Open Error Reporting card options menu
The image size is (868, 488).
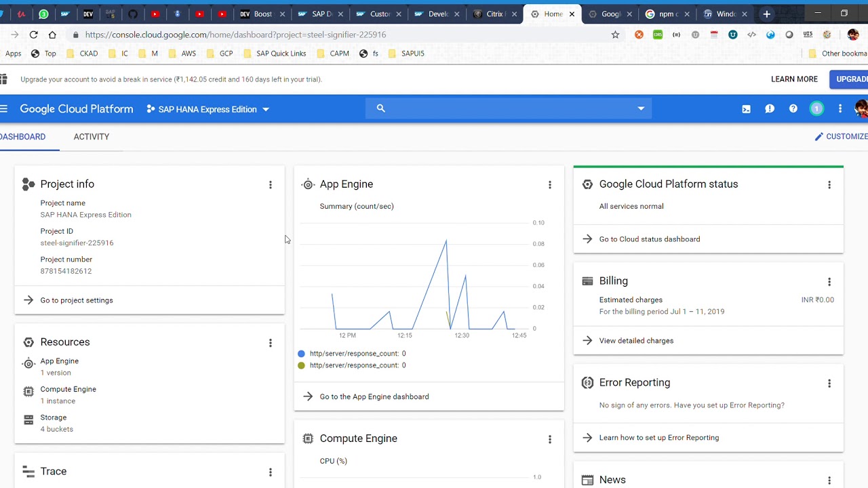829,383
